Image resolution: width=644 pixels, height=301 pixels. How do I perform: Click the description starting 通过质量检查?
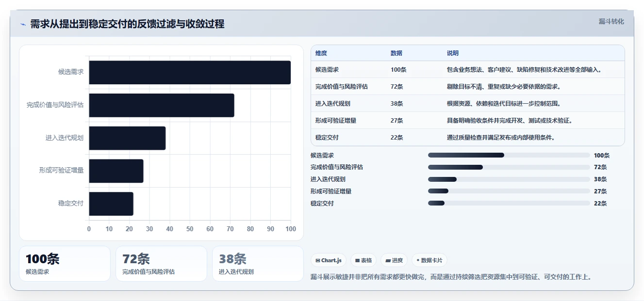501,138
